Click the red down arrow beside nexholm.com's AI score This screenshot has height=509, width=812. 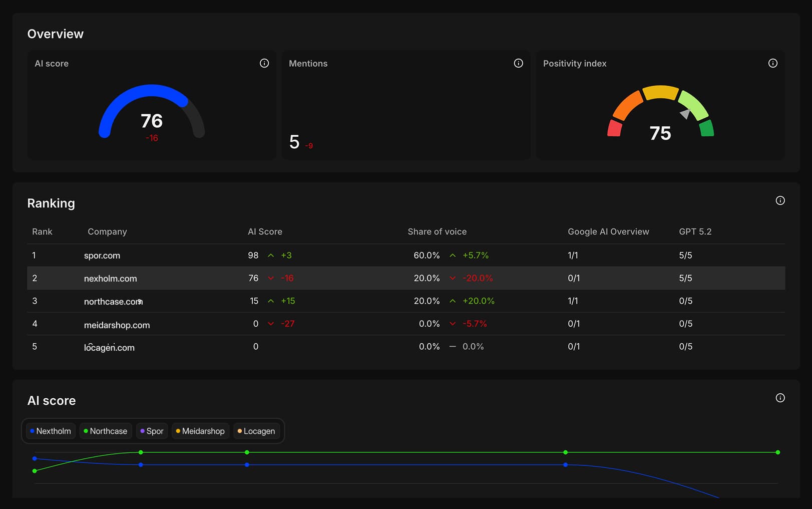tap(271, 278)
